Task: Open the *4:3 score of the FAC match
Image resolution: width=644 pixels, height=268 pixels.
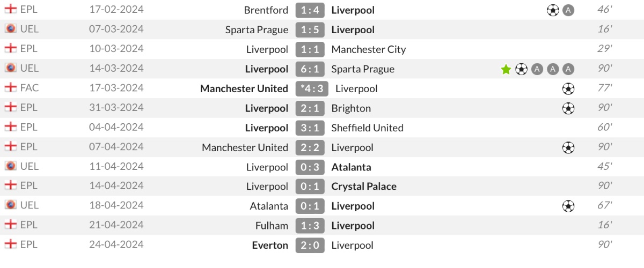Action: pos(312,88)
